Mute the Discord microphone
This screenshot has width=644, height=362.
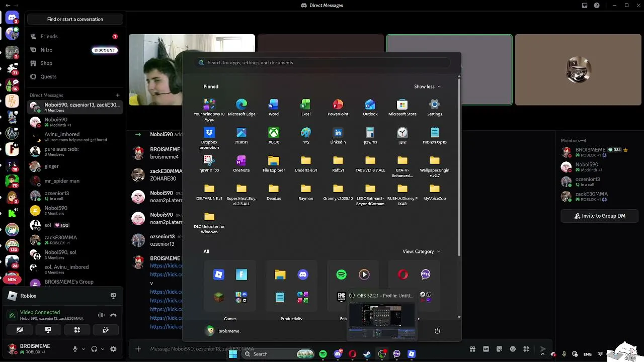[x=75, y=349]
